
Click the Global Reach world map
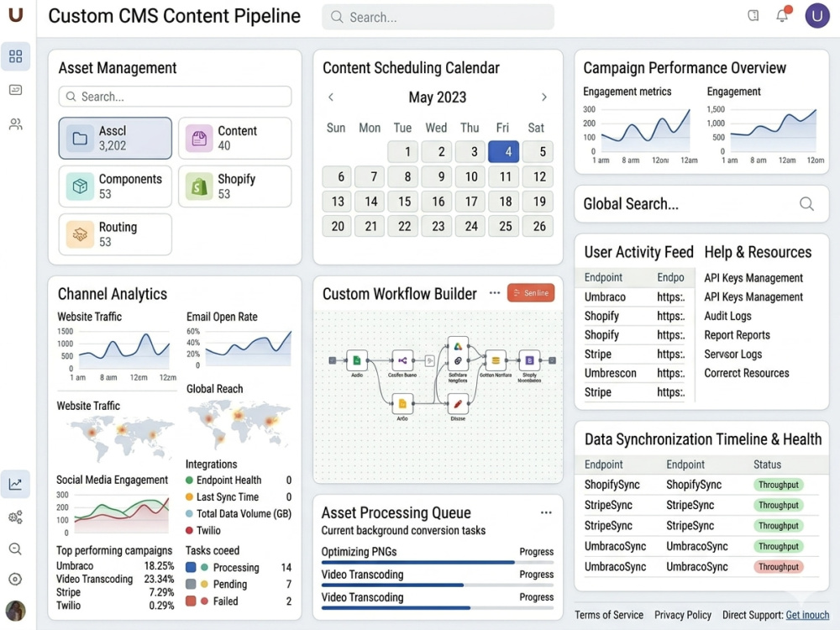point(239,426)
